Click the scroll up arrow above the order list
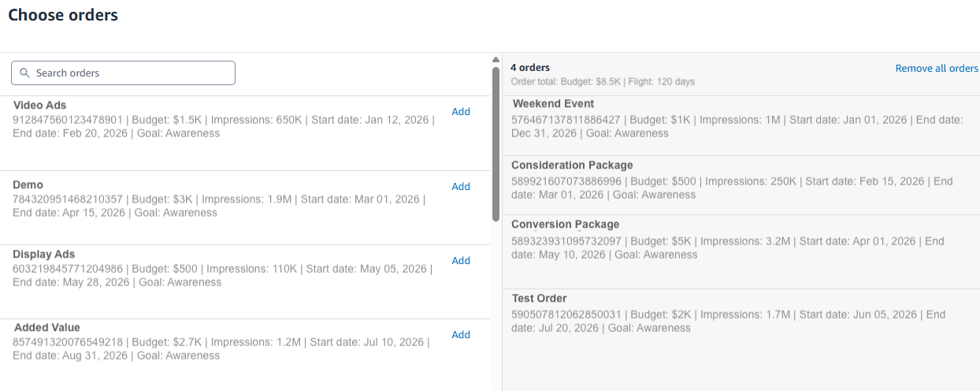980x391 pixels. tap(496, 60)
